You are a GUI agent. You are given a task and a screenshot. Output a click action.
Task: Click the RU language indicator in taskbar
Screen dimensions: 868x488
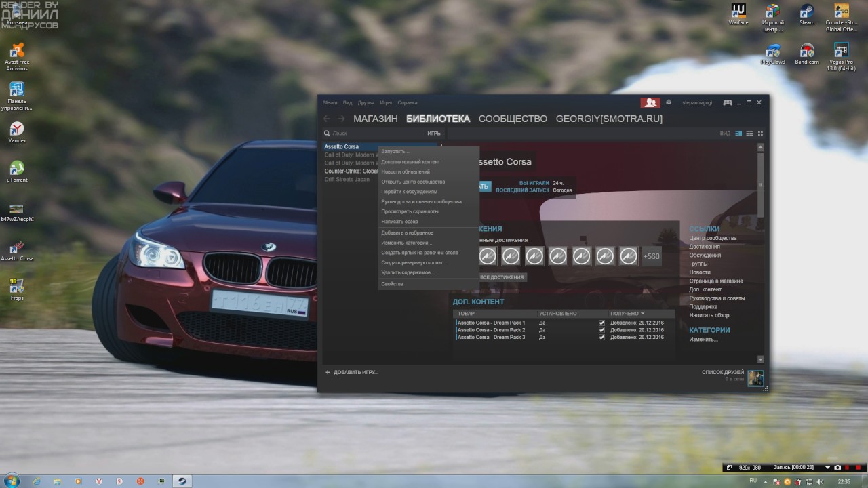coord(753,480)
